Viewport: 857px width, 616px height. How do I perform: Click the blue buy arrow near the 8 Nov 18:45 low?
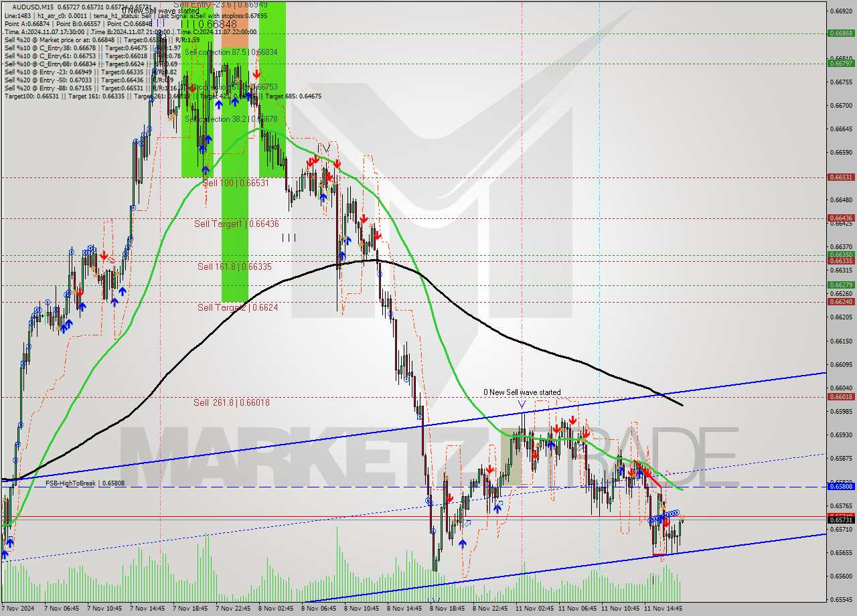coord(463,544)
